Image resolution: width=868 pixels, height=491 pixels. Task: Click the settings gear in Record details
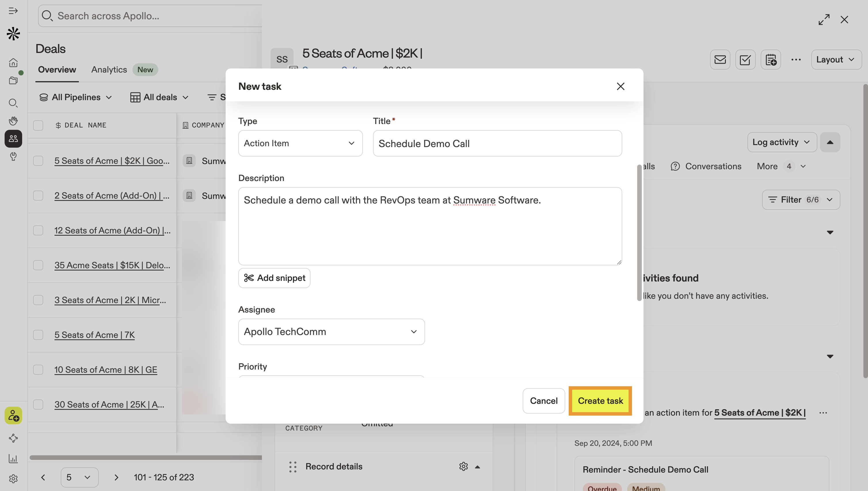[463, 466]
